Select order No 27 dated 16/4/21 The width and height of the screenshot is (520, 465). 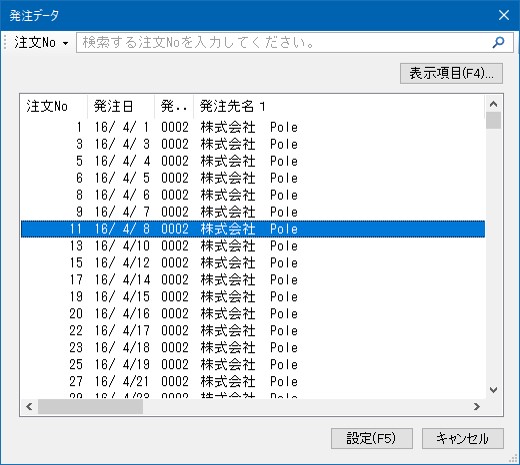click(x=253, y=381)
